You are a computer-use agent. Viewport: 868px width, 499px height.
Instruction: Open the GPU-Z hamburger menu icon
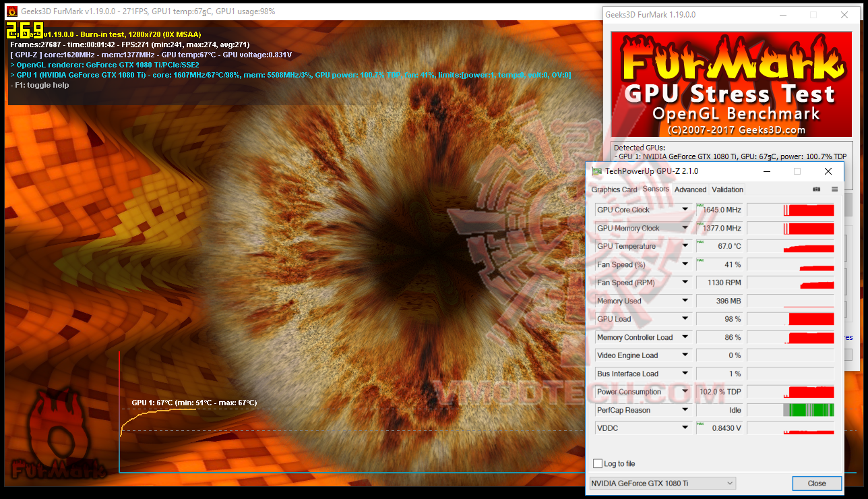pyautogui.click(x=834, y=189)
